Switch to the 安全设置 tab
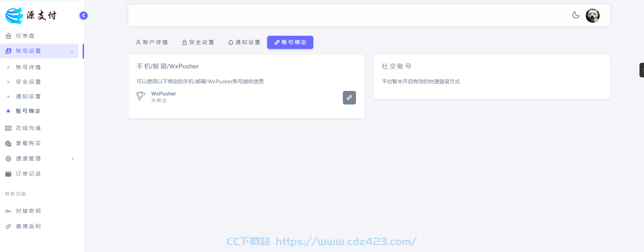Viewport: 644px width, 252px height. point(198,42)
